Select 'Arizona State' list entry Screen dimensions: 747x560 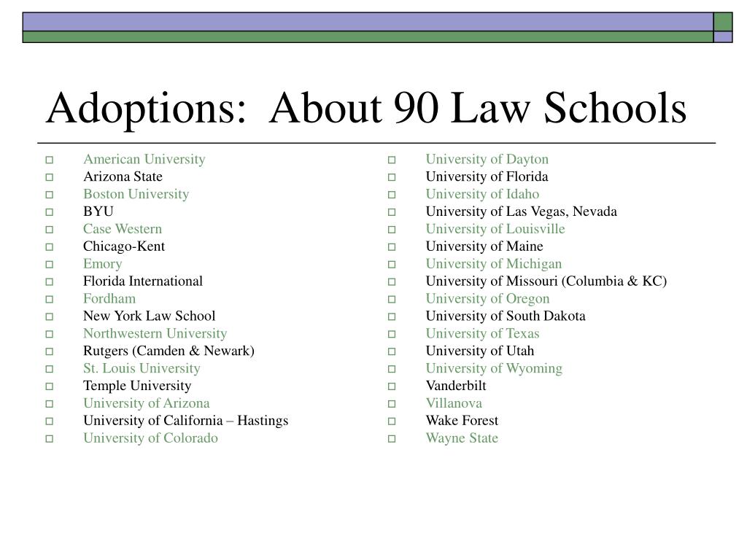click(123, 176)
